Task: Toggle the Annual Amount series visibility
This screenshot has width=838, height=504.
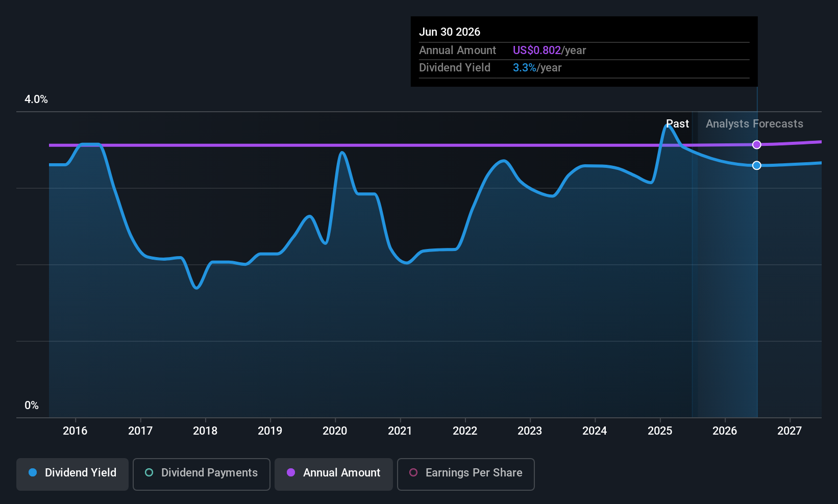Action: pos(333,474)
